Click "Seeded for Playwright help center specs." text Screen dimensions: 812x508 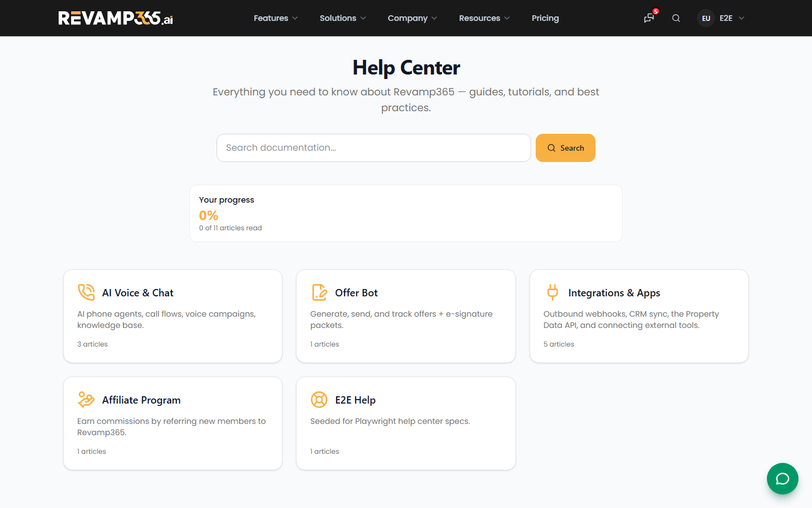click(x=390, y=421)
